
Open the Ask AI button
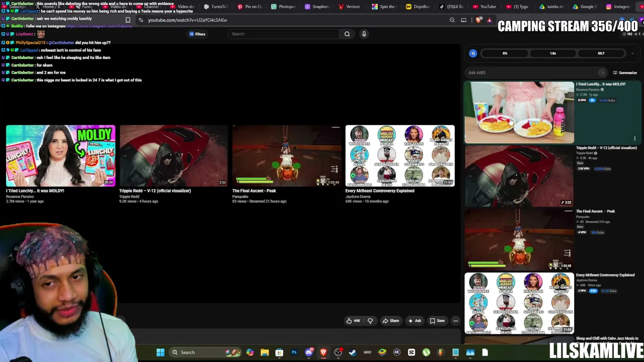click(415, 321)
